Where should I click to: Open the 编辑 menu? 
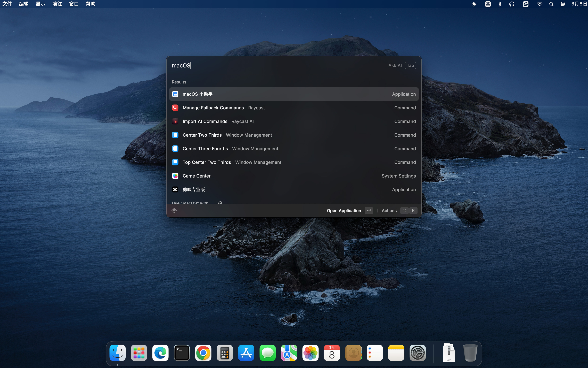(x=24, y=4)
